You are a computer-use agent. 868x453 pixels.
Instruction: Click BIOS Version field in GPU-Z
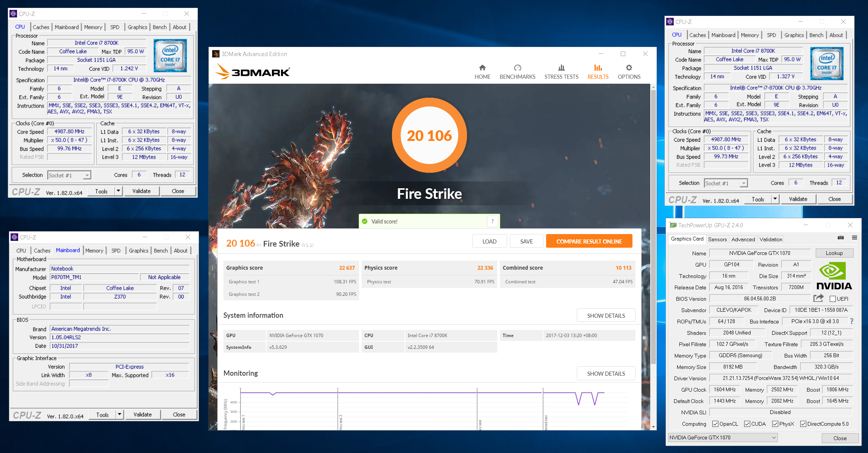[x=760, y=298]
